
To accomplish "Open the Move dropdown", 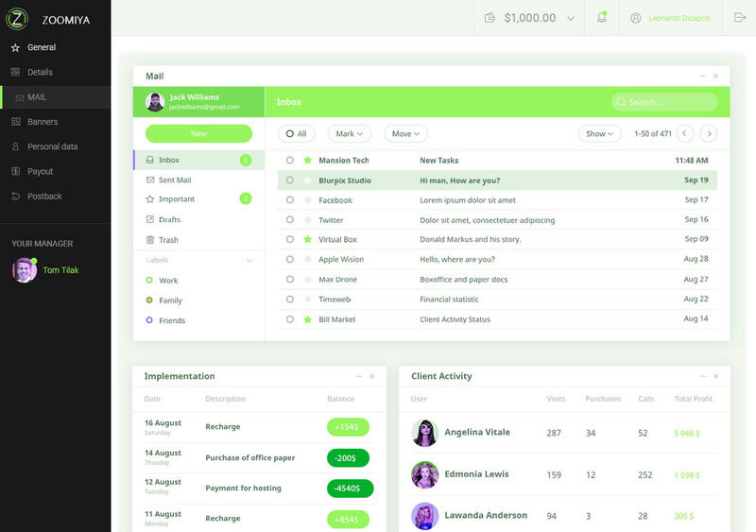I will (x=405, y=134).
